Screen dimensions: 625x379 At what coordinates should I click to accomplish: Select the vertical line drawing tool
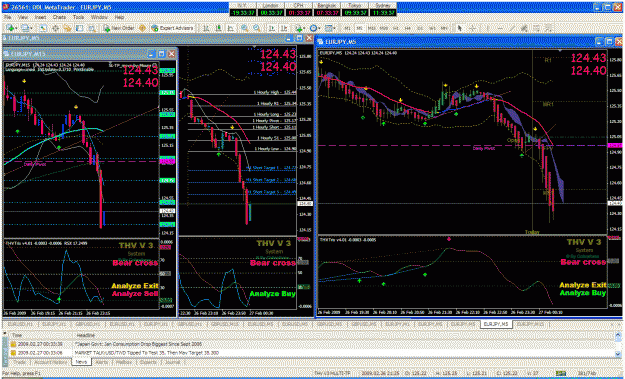[487, 28]
